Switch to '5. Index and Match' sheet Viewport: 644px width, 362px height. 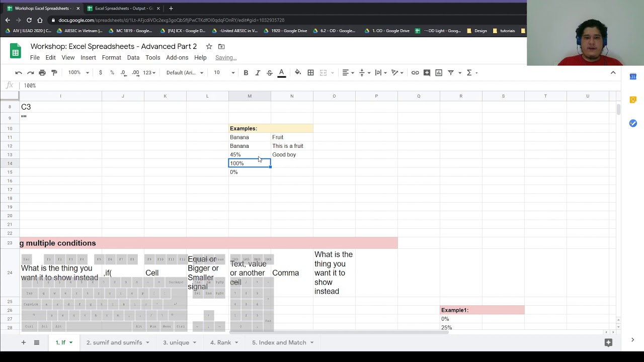point(283,342)
